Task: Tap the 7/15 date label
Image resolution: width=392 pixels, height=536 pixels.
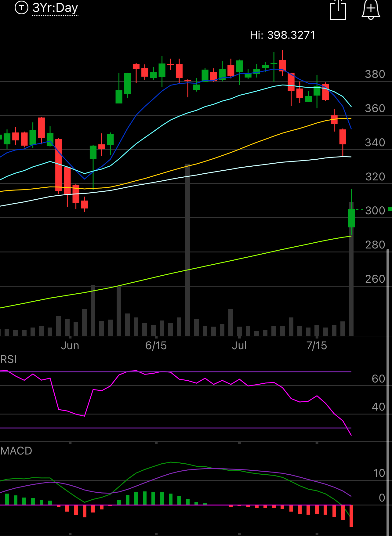Action: click(317, 346)
